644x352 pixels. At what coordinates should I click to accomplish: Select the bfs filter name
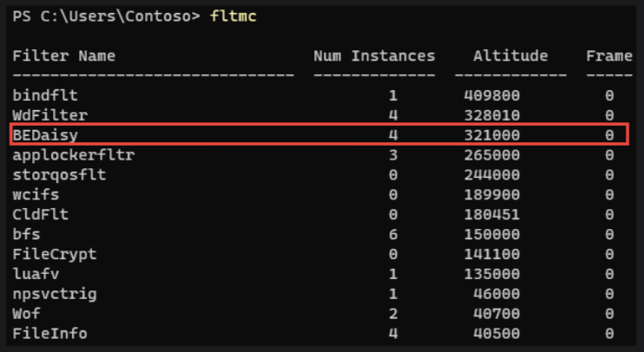(26, 234)
